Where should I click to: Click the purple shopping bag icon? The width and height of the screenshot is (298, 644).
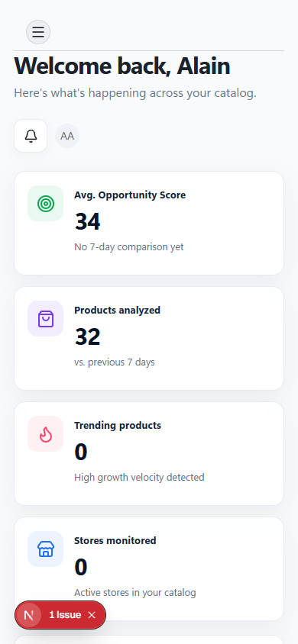46,319
